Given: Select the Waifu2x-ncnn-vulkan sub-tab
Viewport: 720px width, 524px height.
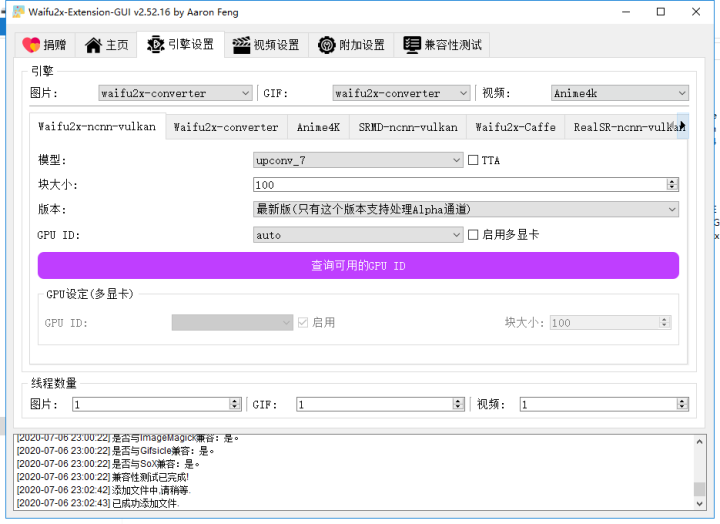Looking at the screenshot, I should (97, 126).
